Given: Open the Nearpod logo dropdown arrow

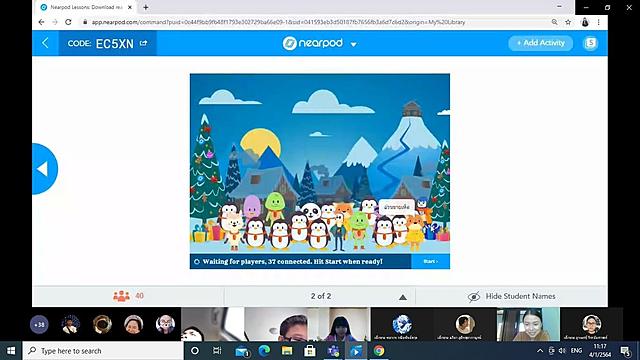Looking at the screenshot, I should (x=353, y=44).
